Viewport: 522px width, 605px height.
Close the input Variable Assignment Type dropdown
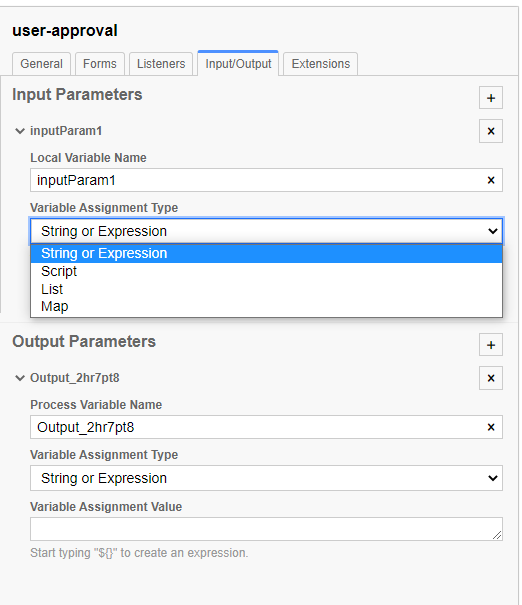pyautogui.click(x=266, y=231)
